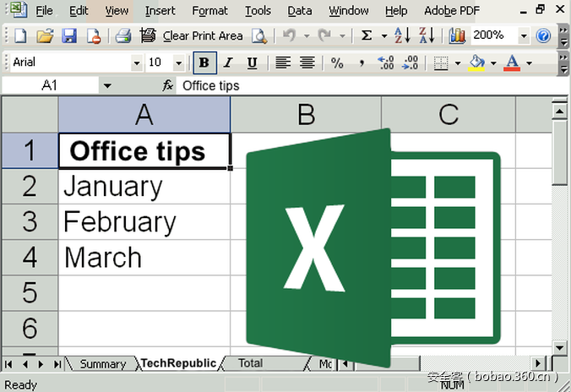Toggle Bold formatting off
This screenshot has height=392, width=571.
[x=203, y=63]
